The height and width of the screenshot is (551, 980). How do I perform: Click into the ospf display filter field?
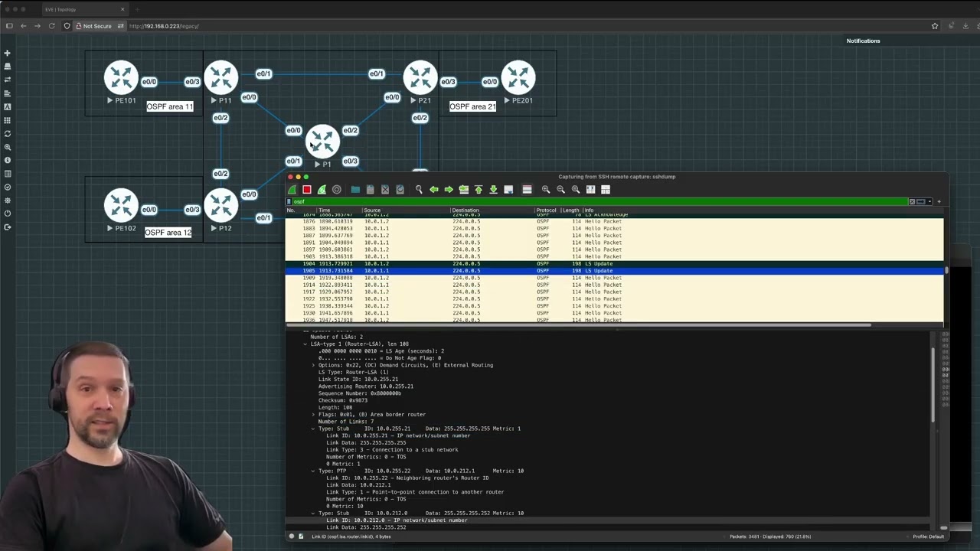coord(599,202)
